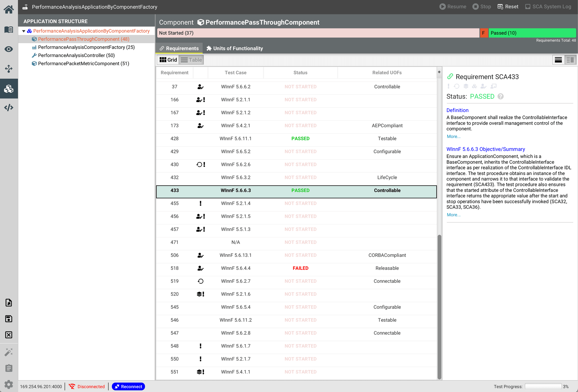The image size is (578, 392).
Task: Toggle the compact list layout on top right
Action: click(x=558, y=60)
